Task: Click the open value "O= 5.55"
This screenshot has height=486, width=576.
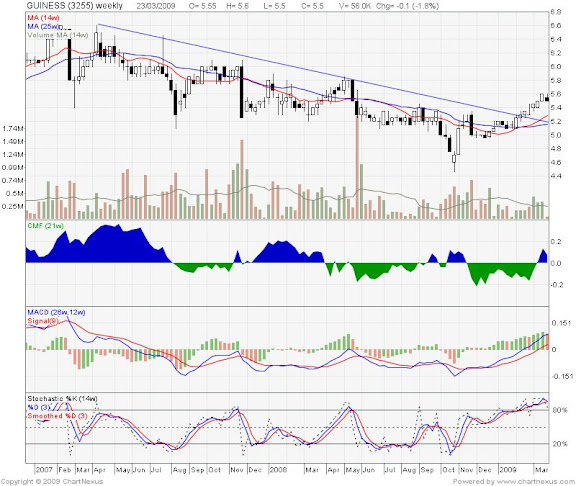Action: pos(202,6)
